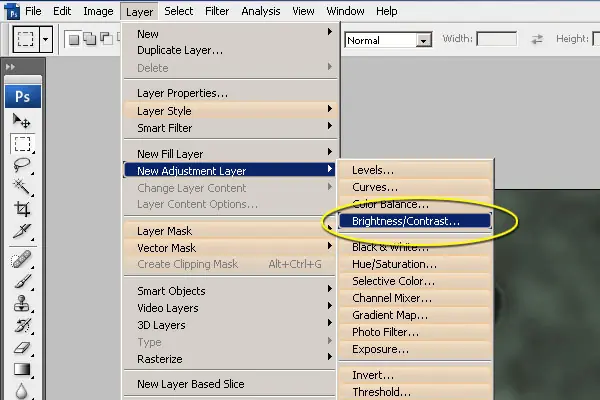
Task: Add a Color Balance… adjustment layer
Action: point(416,204)
